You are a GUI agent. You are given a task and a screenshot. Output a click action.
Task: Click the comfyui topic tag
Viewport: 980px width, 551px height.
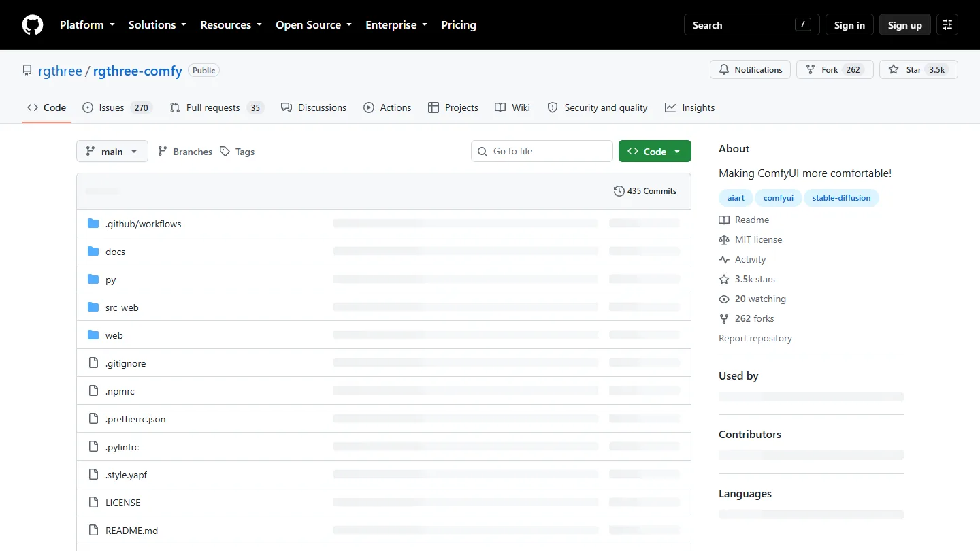click(x=779, y=198)
